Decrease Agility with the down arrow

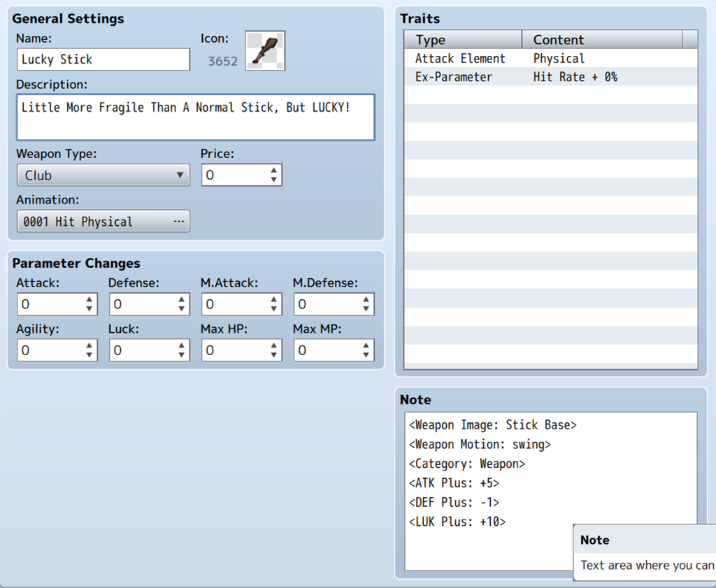pos(89,355)
